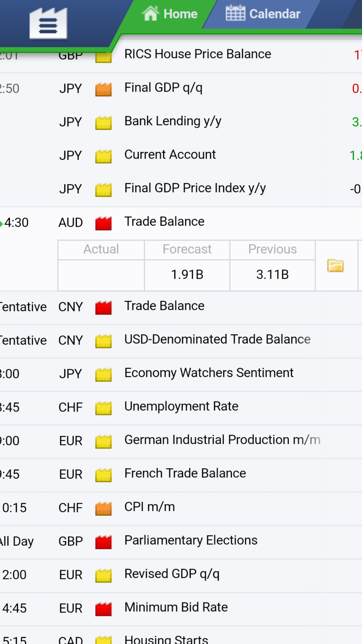This screenshot has height=644, width=362.
Task: Collapse the AUD Trade Balance event row
Action: pyautogui.click(x=181, y=223)
